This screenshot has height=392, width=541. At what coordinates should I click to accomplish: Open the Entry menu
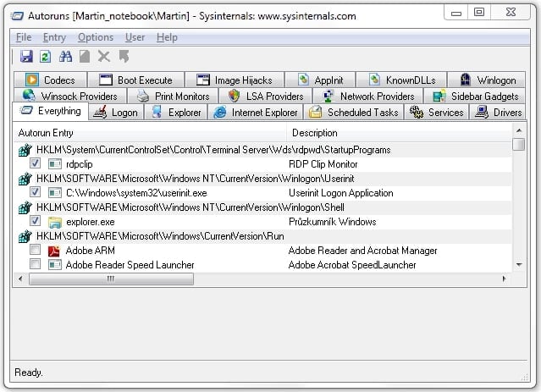point(54,37)
